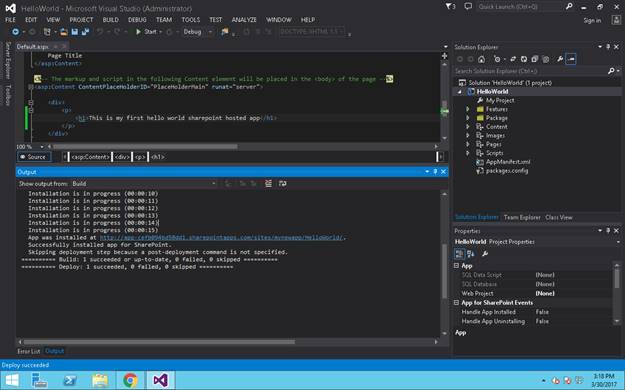Open the TOOLS menu
625x390 pixels.
pos(191,20)
